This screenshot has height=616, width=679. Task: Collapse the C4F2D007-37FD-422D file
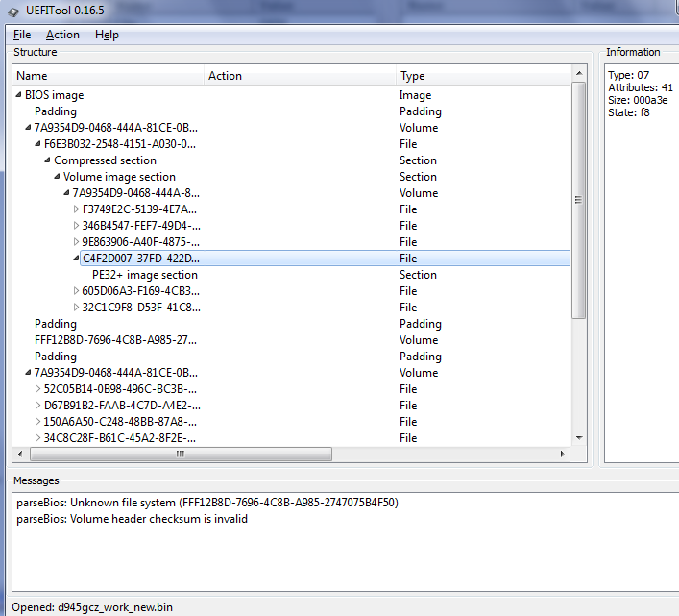(76, 258)
